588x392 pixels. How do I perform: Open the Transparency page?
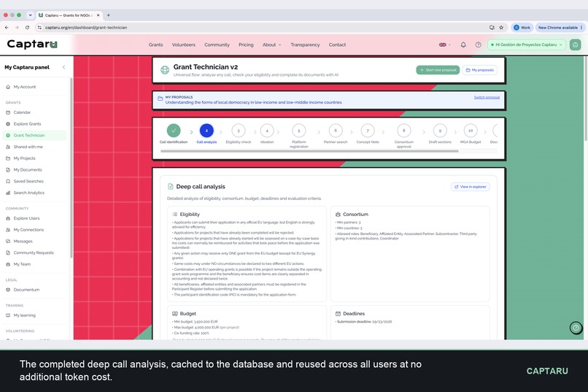[305, 45]
